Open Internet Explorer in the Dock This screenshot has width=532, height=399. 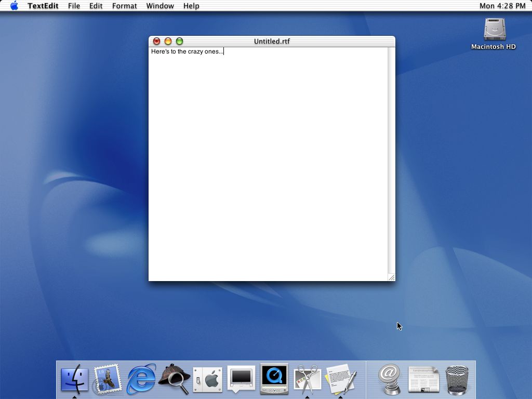[141, 379]
